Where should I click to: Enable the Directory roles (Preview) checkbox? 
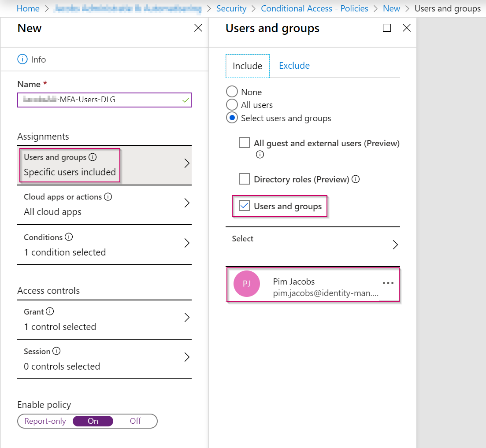245,178
